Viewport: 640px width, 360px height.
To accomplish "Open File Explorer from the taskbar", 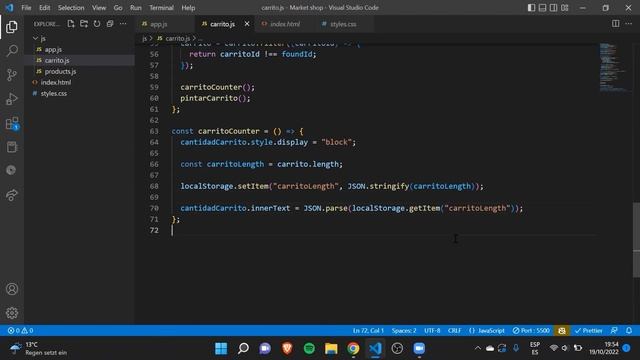I will 331,349.
